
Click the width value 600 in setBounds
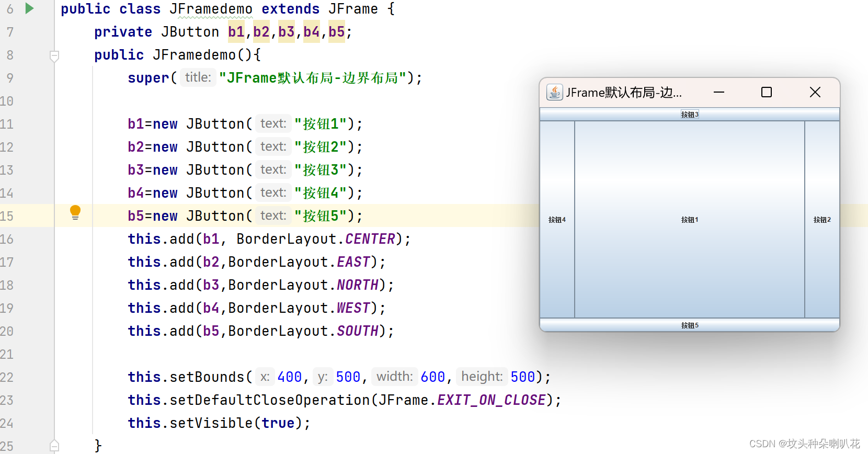pos(433,377)
